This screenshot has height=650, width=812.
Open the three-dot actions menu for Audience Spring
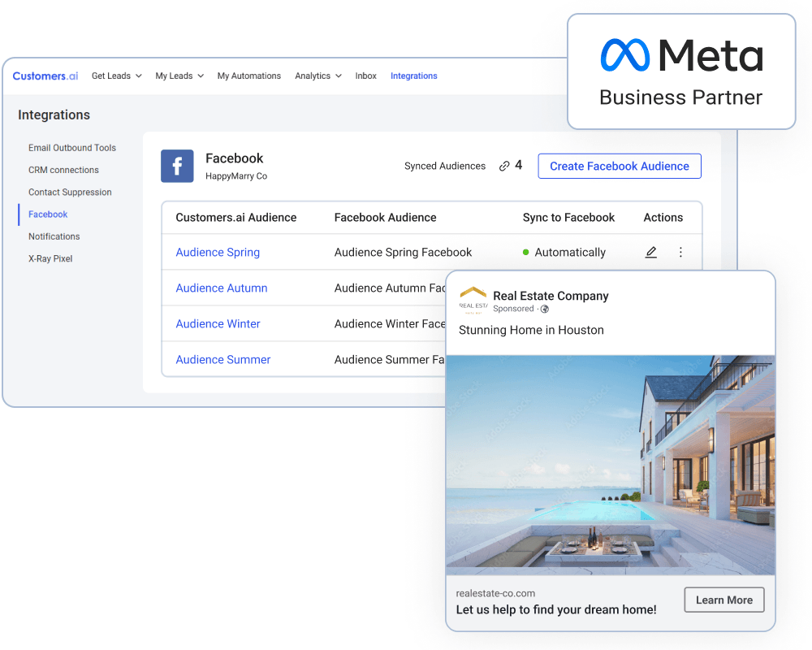(680, 253)
